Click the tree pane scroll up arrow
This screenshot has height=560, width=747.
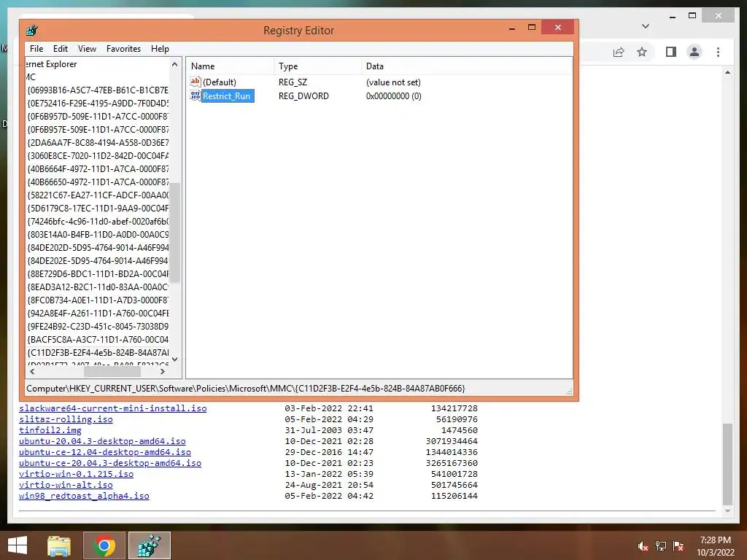coord(175,64)
